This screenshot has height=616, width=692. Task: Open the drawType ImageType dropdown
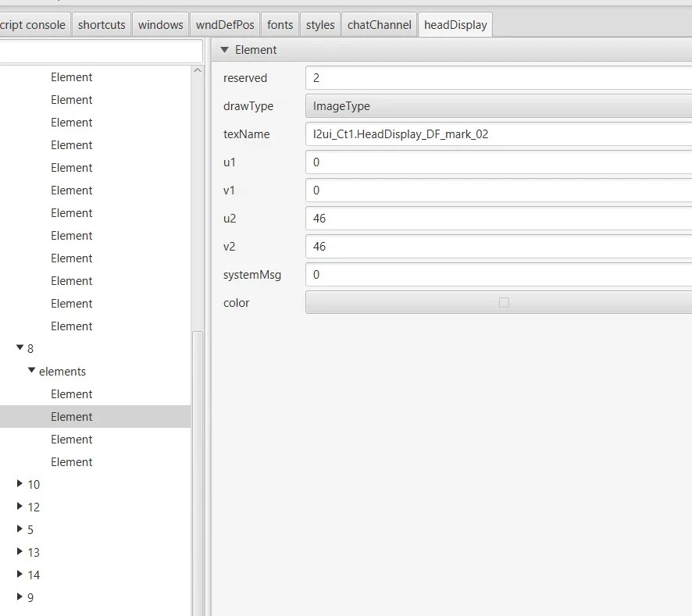499,106
